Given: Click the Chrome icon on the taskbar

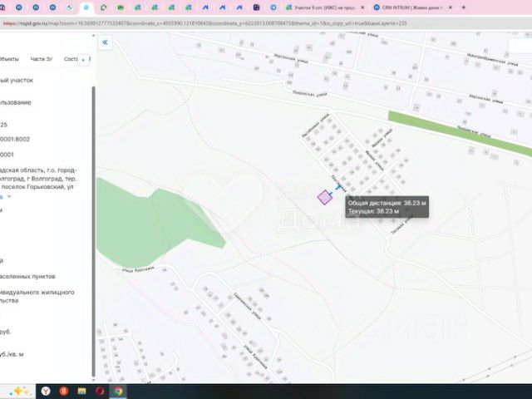Looking at the screenshot, I should [118, 392].
